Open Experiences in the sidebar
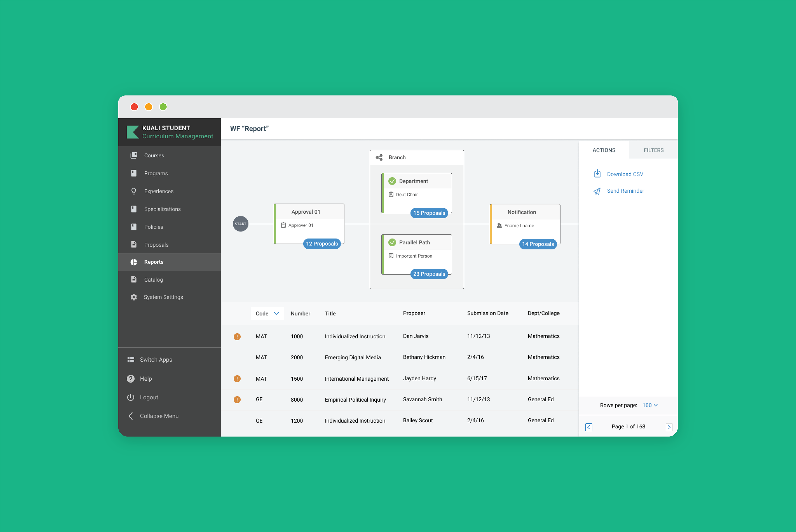This screenshot has width=796, height=532. (169, 191)
